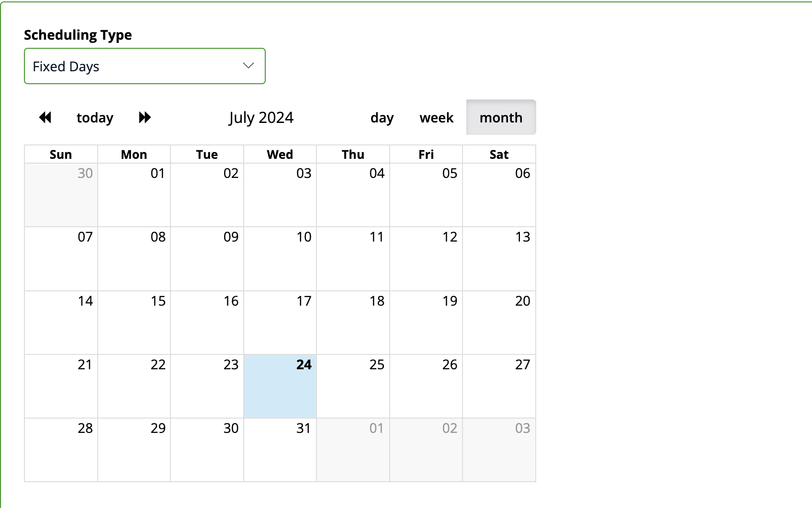Pick July 01 on the calendar
Viewport: 812px width, 508px height.
(134, 195)
